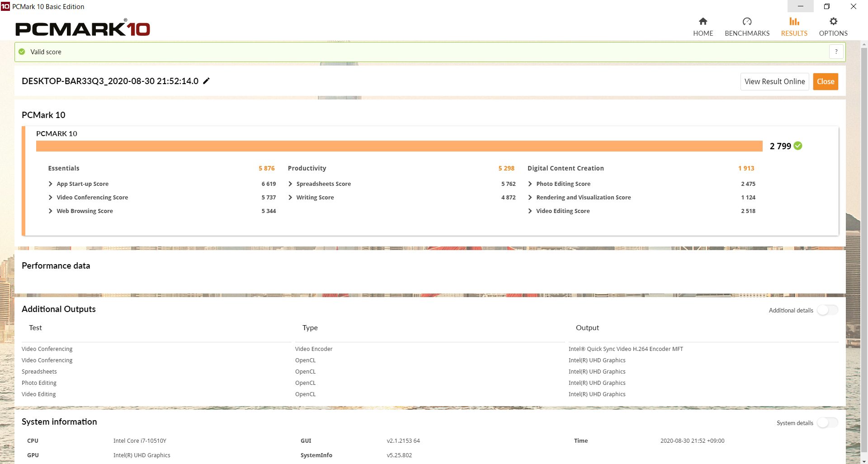Click the Essentials score 5 876

[267, 168]
